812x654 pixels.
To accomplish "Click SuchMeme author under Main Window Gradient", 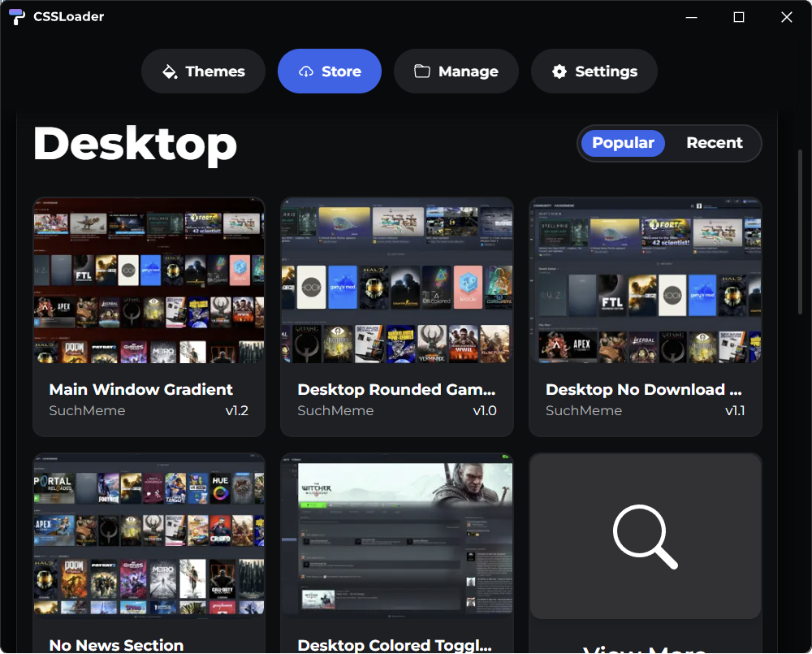I will click(x=87, y=411).
